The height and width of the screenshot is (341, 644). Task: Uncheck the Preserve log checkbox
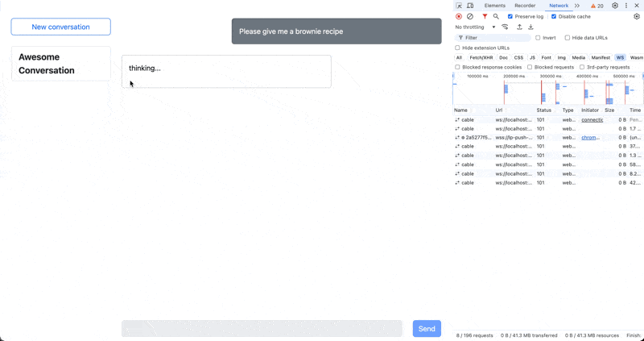click(510, 16)
